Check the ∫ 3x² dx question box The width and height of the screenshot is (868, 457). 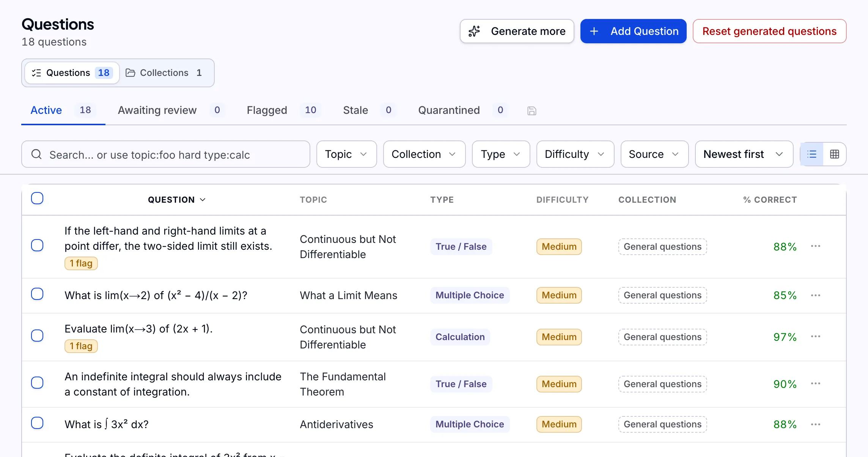37,423
